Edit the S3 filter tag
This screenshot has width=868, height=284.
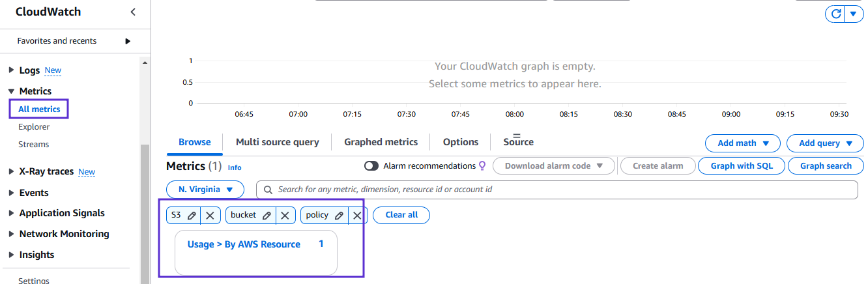(192, 215)
